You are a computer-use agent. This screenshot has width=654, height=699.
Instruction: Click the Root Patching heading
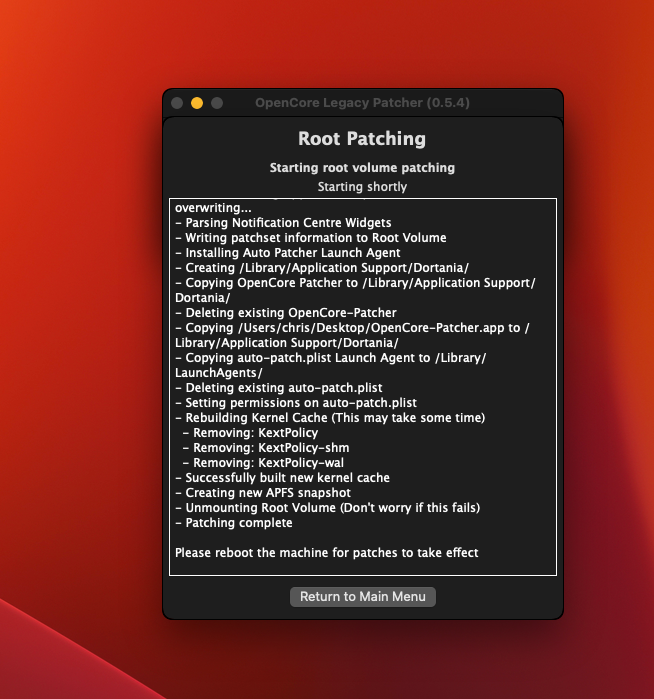(362, 139)
